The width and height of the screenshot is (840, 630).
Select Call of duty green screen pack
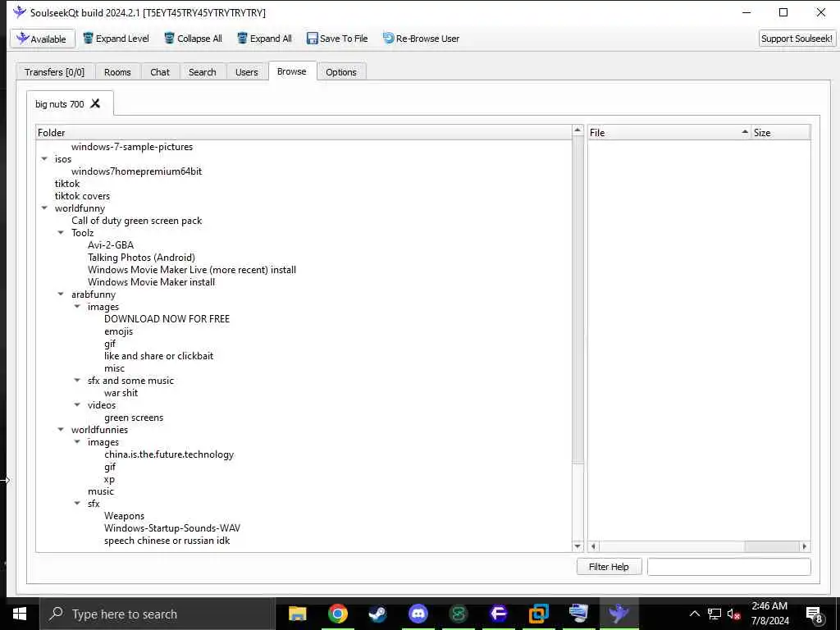click(137, 221)
